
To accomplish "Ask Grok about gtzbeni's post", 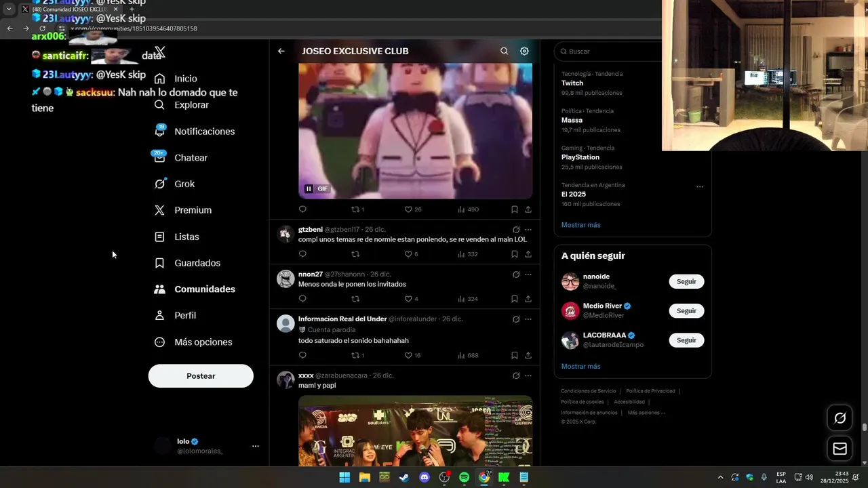I will 515,230.
